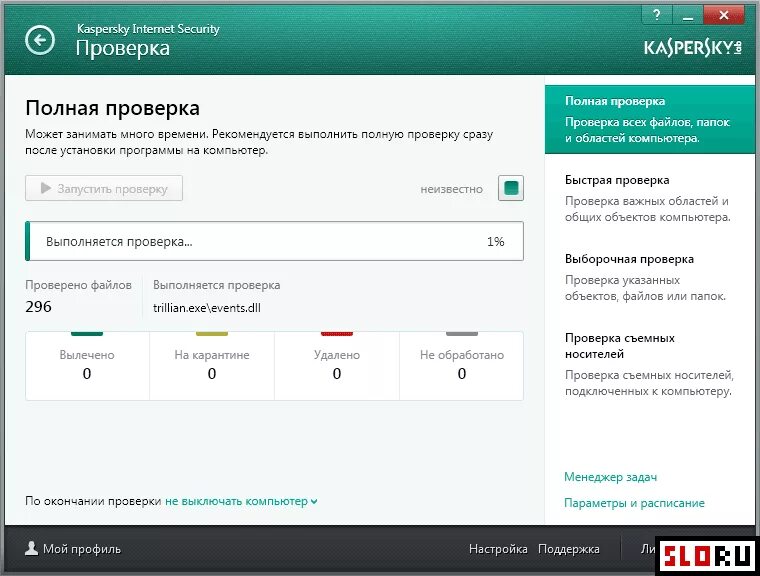Screen dimensions: 760x576
Task: Click the Проверено файлов value 296
Action: [38, 306]
